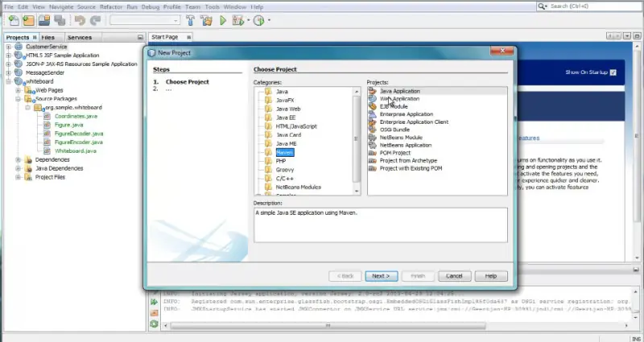This screenshot has width=644, height=342.
Task: Click the New File toolbar icon
Action: pyautogui.click(x=14, y=20)
